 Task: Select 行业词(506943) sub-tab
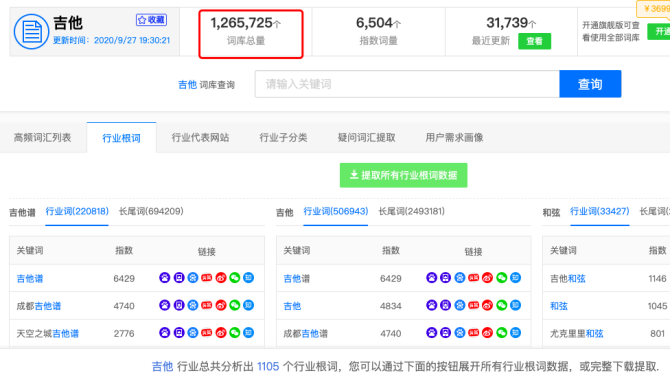(x=336, y=211)
